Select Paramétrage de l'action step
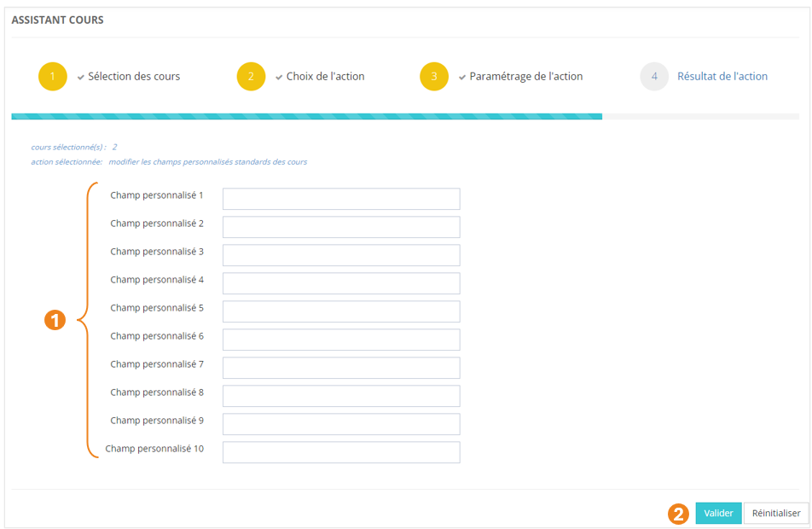 [525, 77]
